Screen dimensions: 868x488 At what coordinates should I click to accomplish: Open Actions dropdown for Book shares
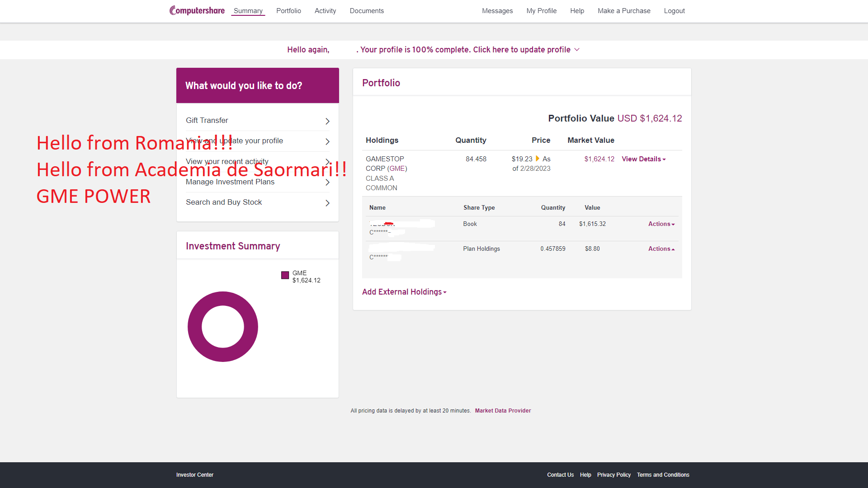[661, 224]
